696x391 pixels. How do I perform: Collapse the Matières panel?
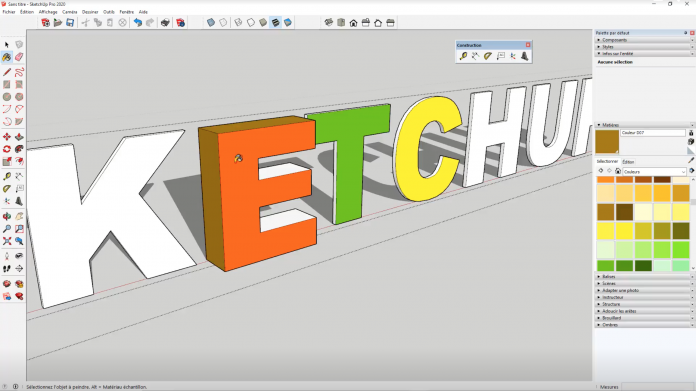coord(644,125)
